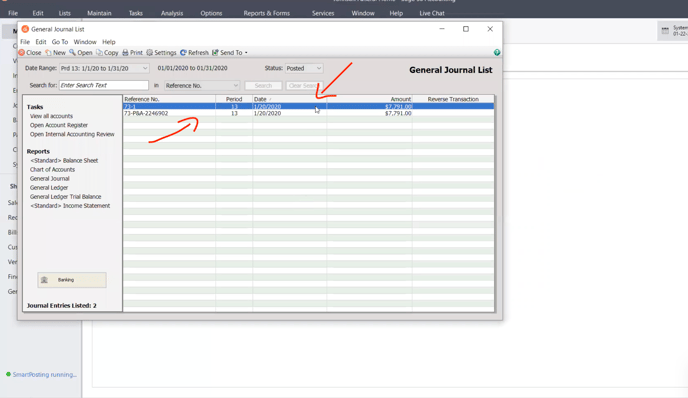Open the Banking navigation button
Image resolution: width=688 pixels, height=398 pixels.
coord(72,280)
